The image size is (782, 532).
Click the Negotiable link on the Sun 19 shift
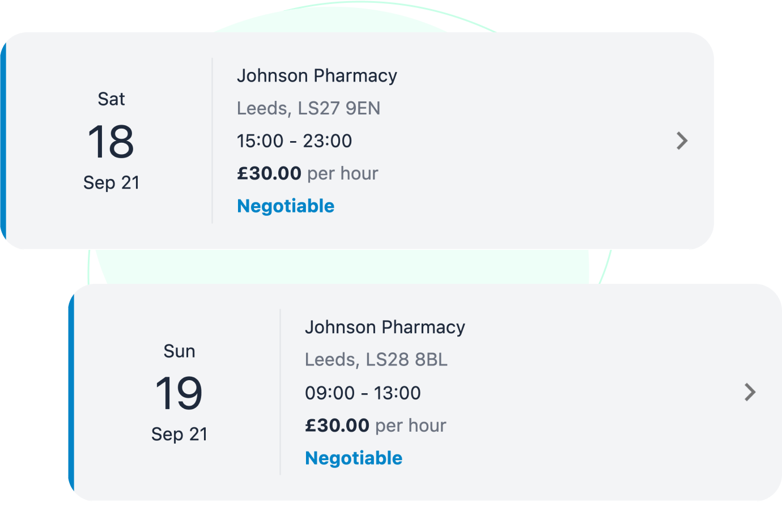[354, 457]
